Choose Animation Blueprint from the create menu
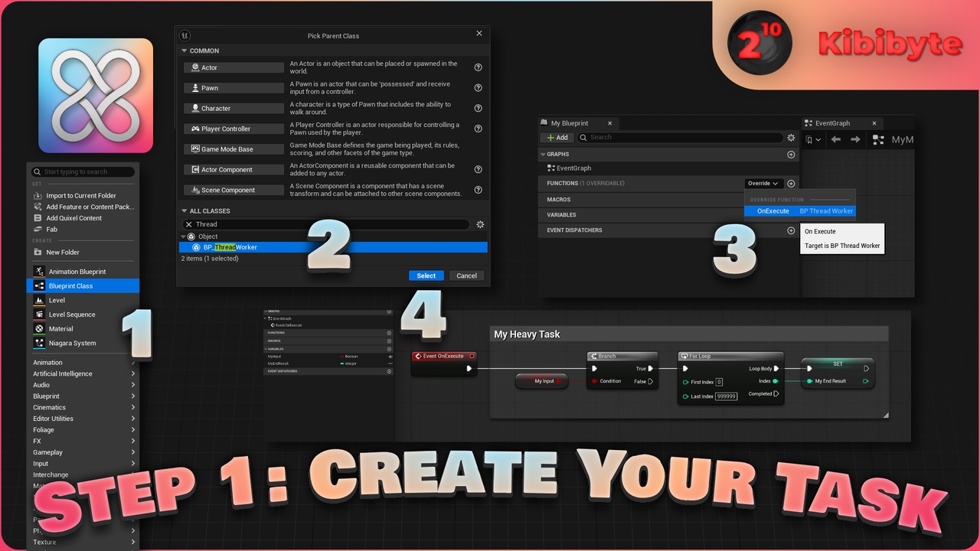980x551 pixels. 83,271
